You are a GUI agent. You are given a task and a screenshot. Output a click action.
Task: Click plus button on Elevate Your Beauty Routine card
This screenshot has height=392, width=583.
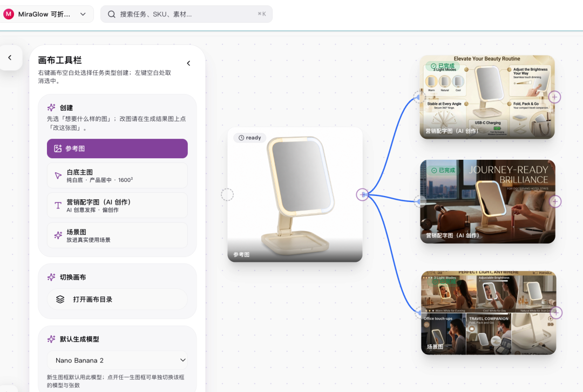pos(555,97)
